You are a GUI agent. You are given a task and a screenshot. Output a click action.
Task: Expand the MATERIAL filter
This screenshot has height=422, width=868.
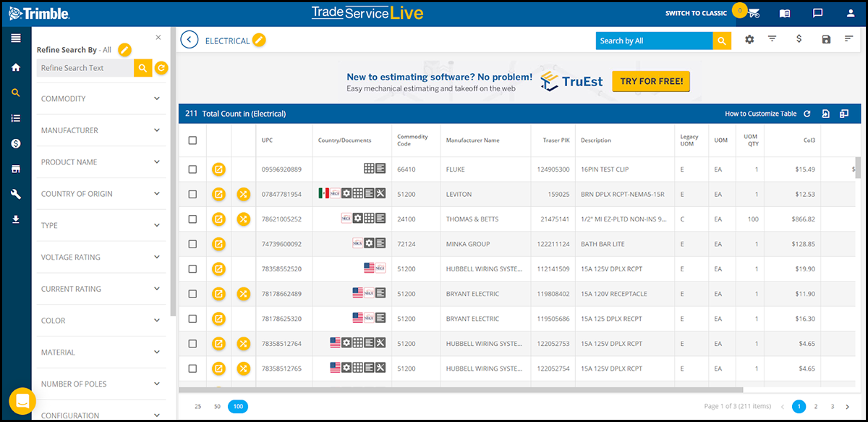coord(101,353)
